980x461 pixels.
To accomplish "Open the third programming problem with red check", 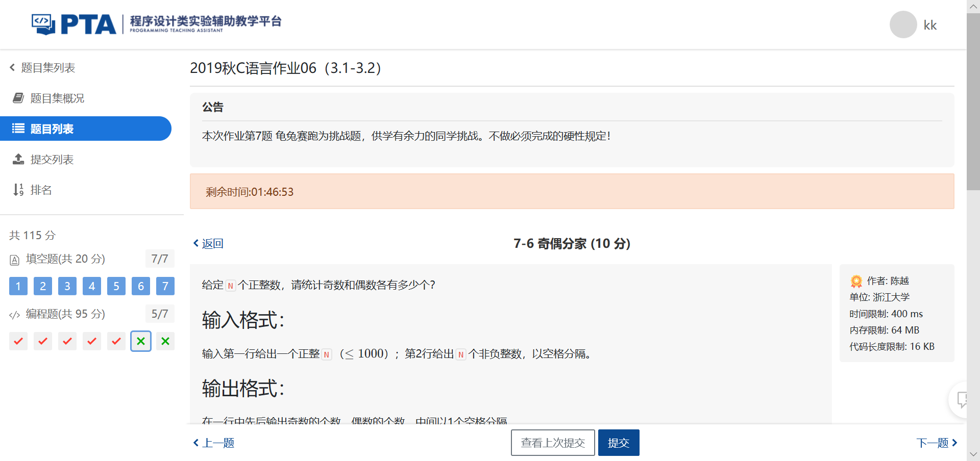I will tap(67, 341).
